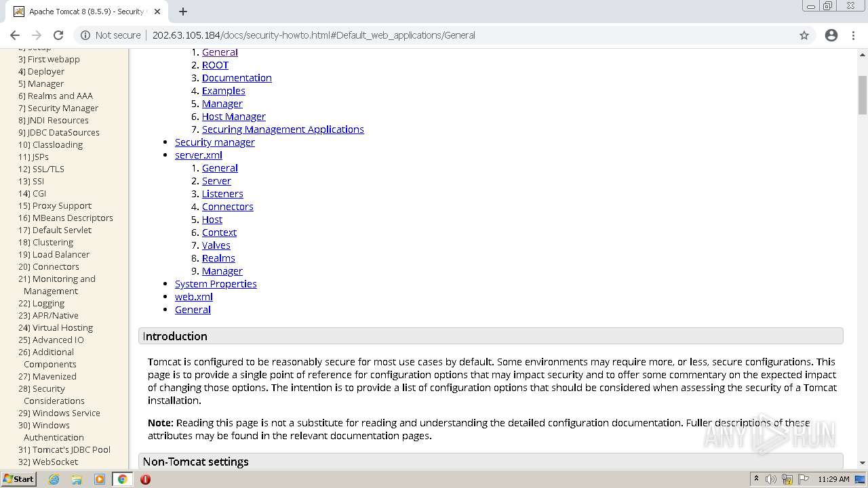Viewport: 868px width, 488px height.
Task: Open sidebar item 24) Virtual Hosting
Action: tap(56, 328)
